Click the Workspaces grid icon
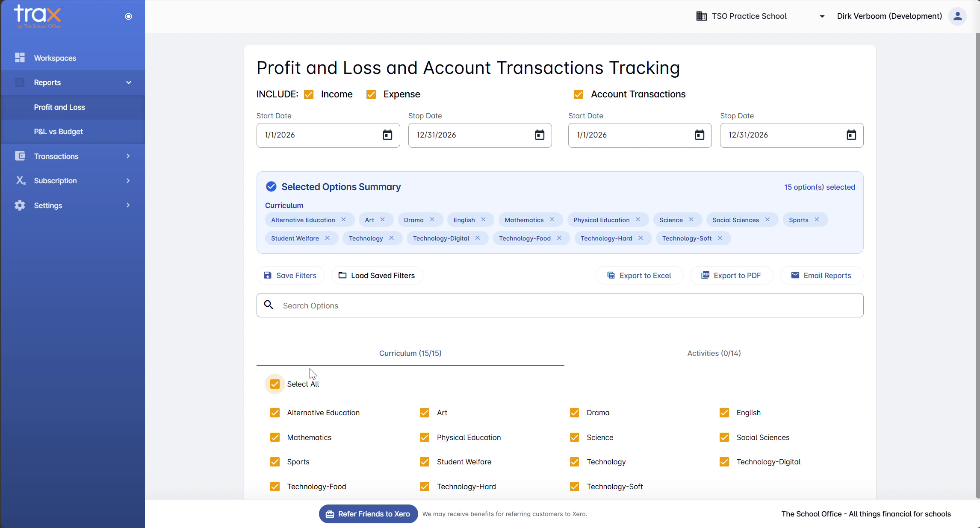Image resolution: width=980 pixels, height=528 pixels. (20, 58)
